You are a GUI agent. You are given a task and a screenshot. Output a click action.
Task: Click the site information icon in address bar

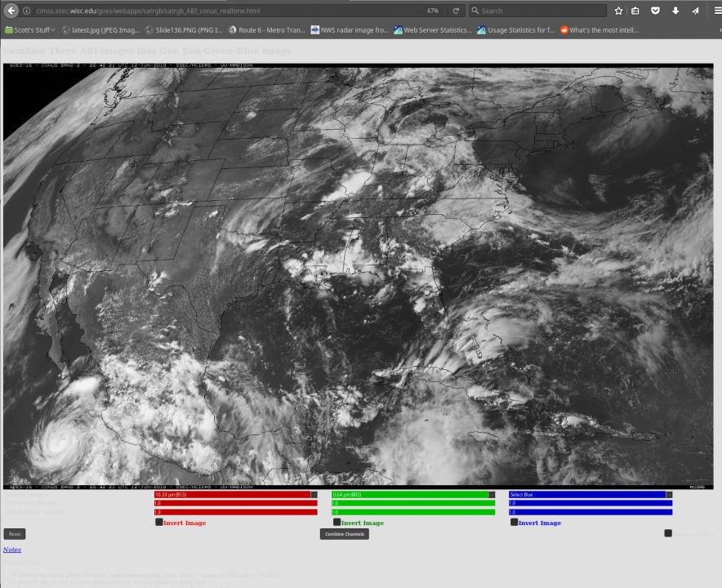[x=27, y=11]
